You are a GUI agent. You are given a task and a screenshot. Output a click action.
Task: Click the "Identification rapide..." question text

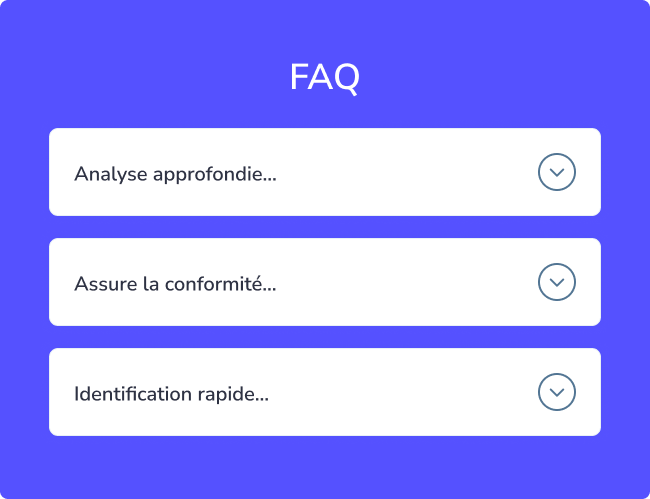click(x=171, y=394)
